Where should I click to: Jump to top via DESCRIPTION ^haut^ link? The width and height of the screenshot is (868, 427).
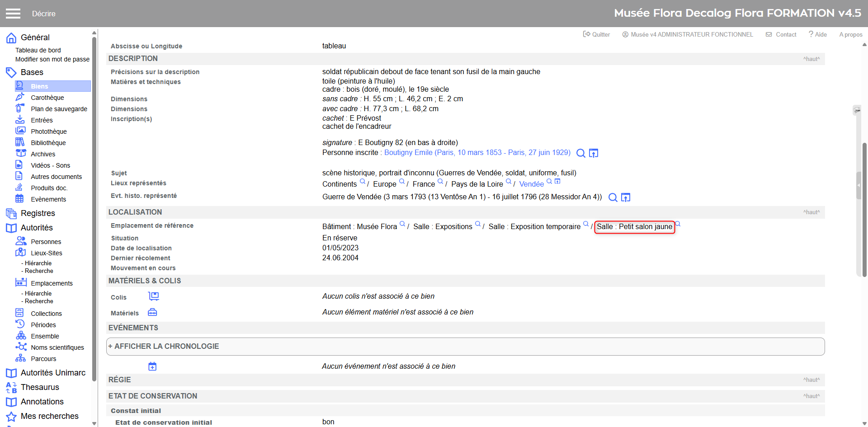click(811, 59)
